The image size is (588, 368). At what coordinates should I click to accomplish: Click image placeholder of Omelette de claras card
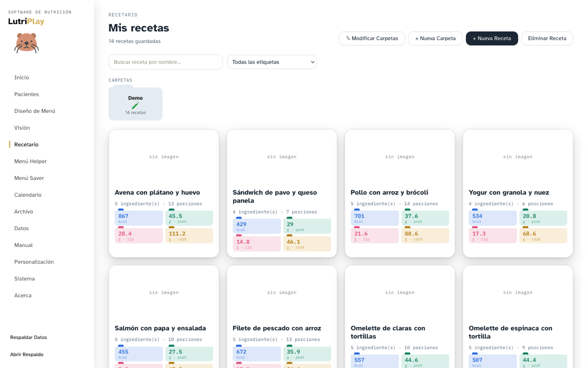[400, 292]
